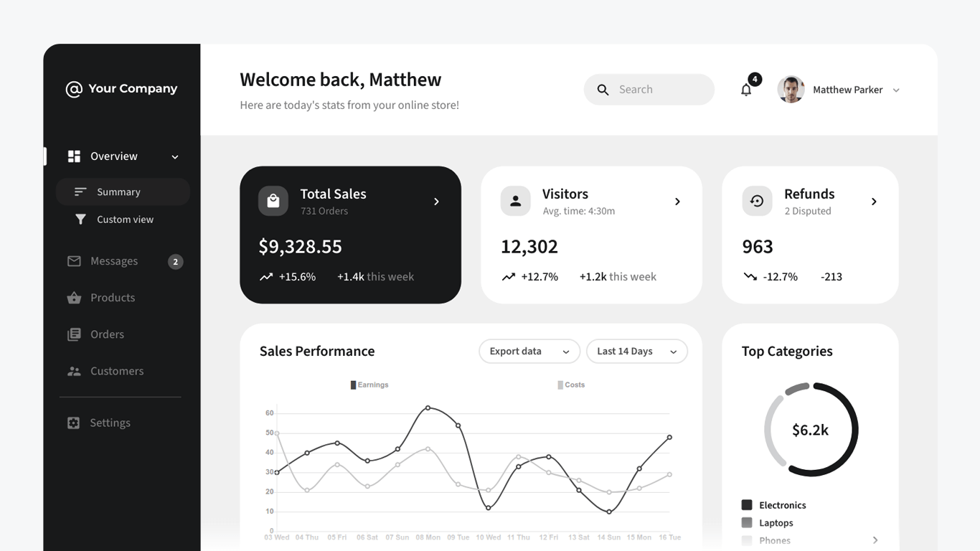This screenshot has height=551, width=980.
Task: Collapse the Overview section chevron
Action: 174,156
